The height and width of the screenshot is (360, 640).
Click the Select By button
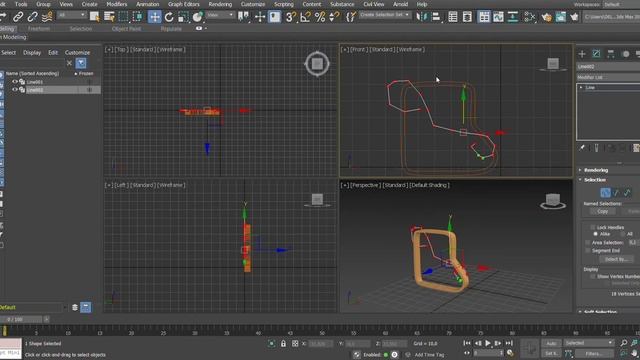[616, 259]
